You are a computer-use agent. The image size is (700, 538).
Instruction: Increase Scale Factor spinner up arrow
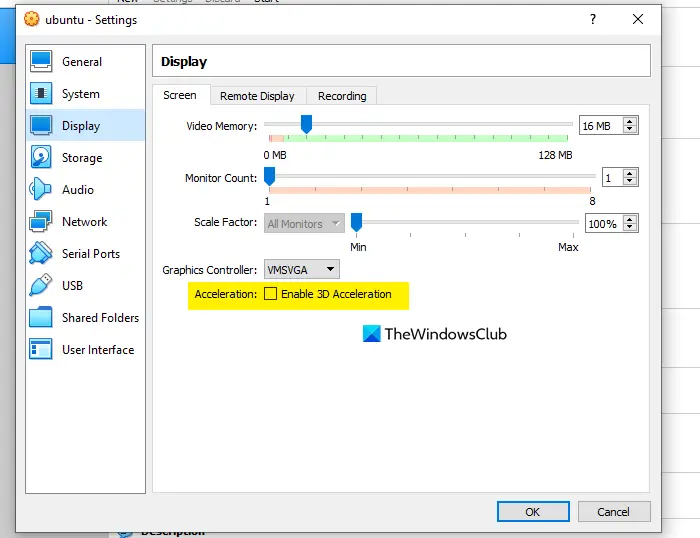[x=629, y=219]
